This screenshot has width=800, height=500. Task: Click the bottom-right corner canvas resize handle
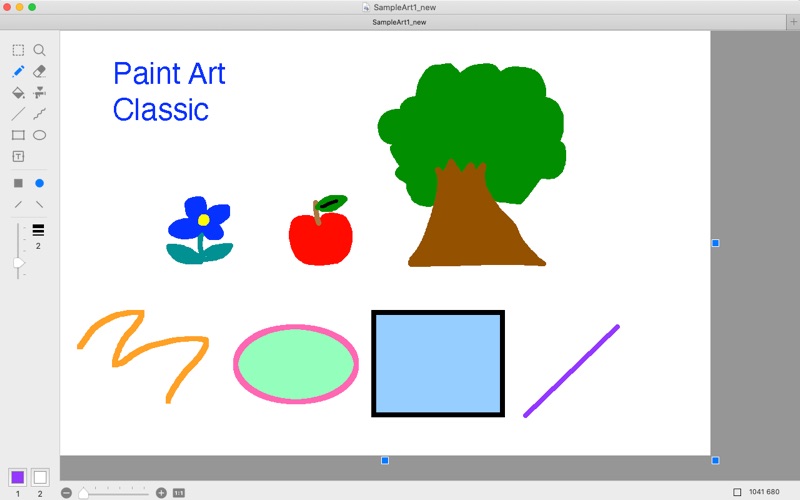(715, 461)
